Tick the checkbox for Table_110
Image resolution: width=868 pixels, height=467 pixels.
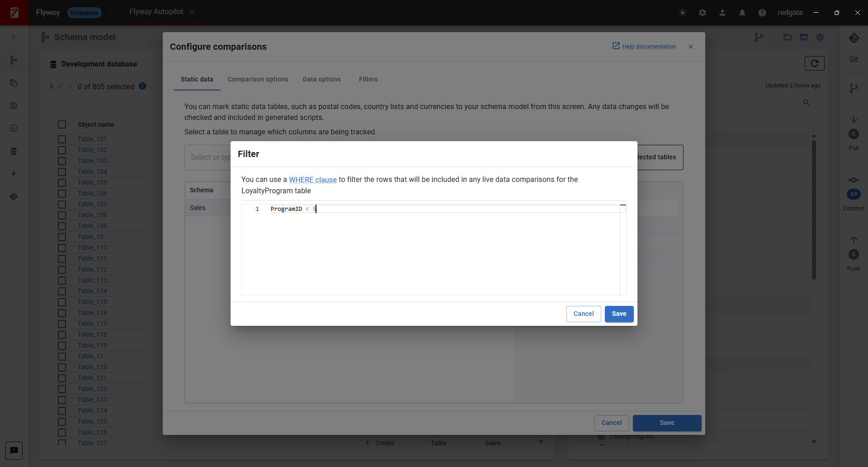62,248
